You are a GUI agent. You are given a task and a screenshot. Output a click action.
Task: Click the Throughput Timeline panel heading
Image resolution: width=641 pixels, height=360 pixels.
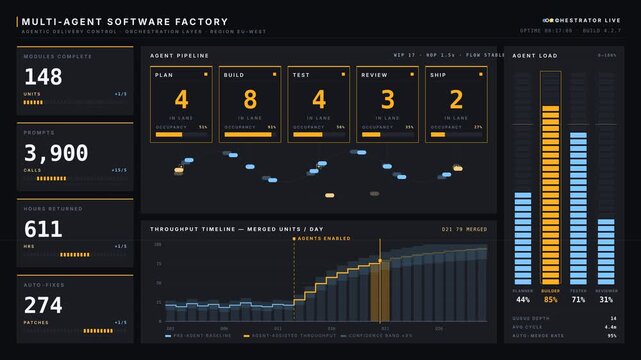point(237,229)
